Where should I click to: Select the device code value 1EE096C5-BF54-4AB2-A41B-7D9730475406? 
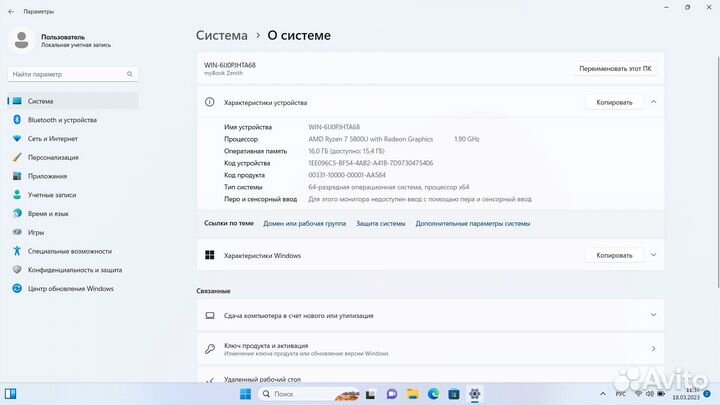pos(371,163)
